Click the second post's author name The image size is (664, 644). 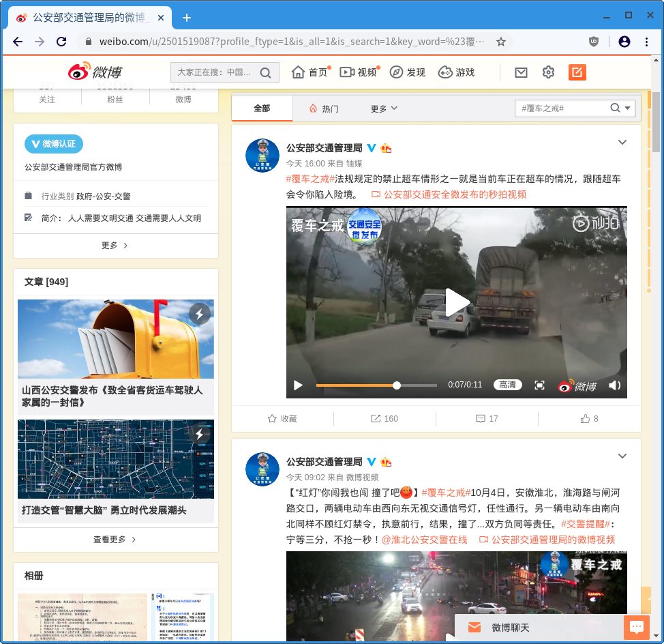325,462
